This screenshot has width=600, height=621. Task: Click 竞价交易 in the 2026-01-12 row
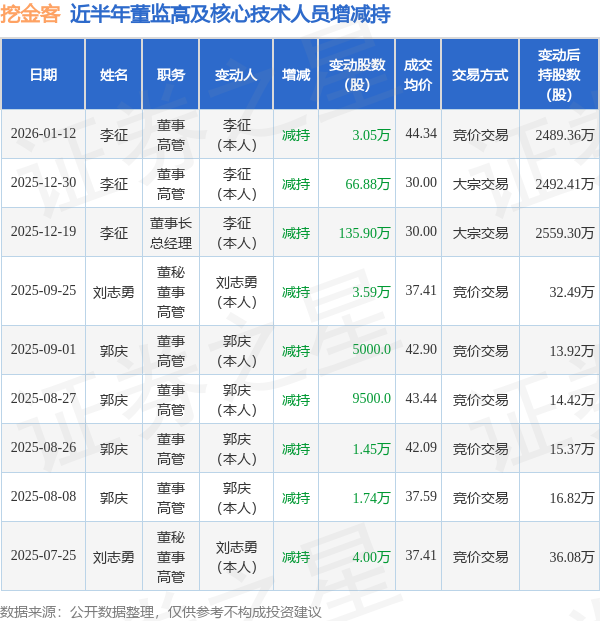tap(480, 135)
